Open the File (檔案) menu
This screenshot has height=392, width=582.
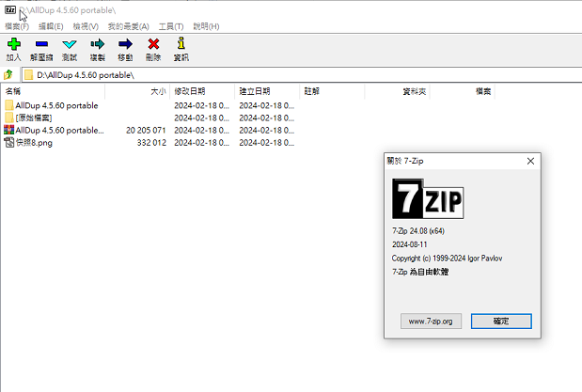[17, 26]
